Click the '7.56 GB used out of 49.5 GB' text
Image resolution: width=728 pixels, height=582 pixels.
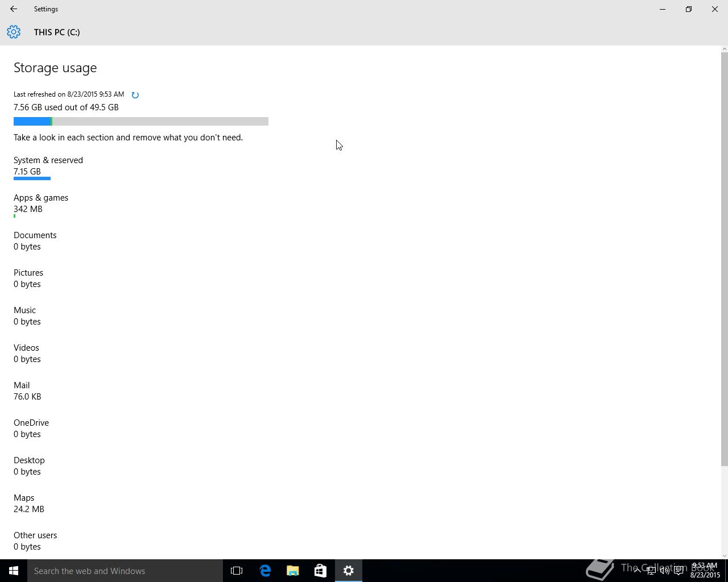(66, 107)
